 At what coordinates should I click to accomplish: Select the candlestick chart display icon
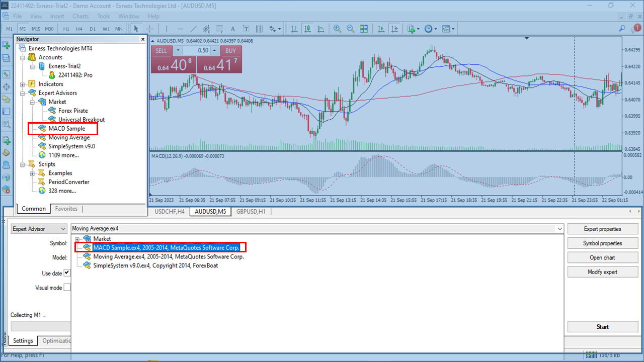pos(307,29)
